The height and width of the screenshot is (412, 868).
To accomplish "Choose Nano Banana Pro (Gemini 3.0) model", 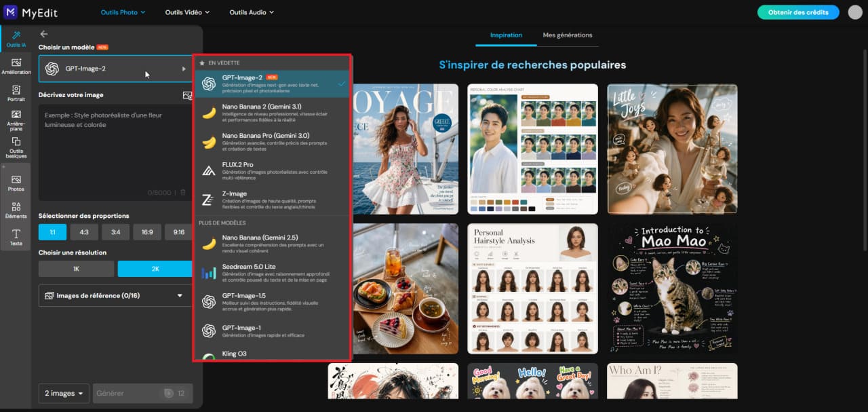I will pyautogui.click(x=273, y=141).
